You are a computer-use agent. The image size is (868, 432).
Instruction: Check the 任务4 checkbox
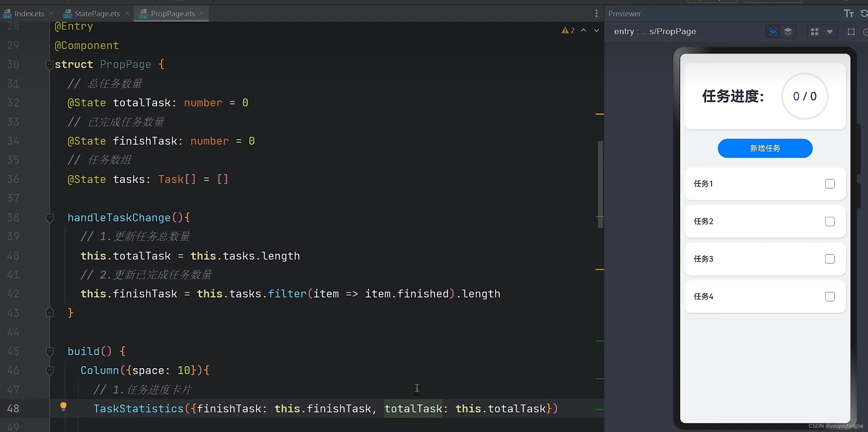pyautogui.click(x=830, y=296)
